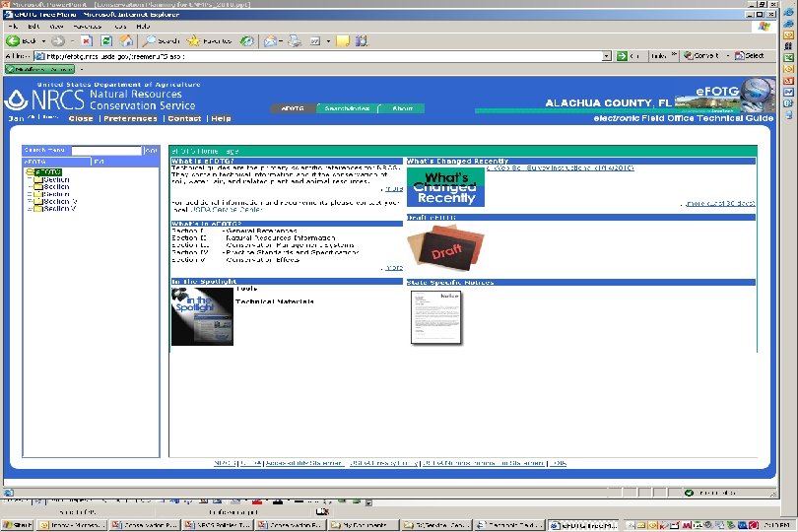Image resolution: width=798 pixels, height=532 pixels.
Task: Click the Edit page toolbar icon
Action: [315, 41]
